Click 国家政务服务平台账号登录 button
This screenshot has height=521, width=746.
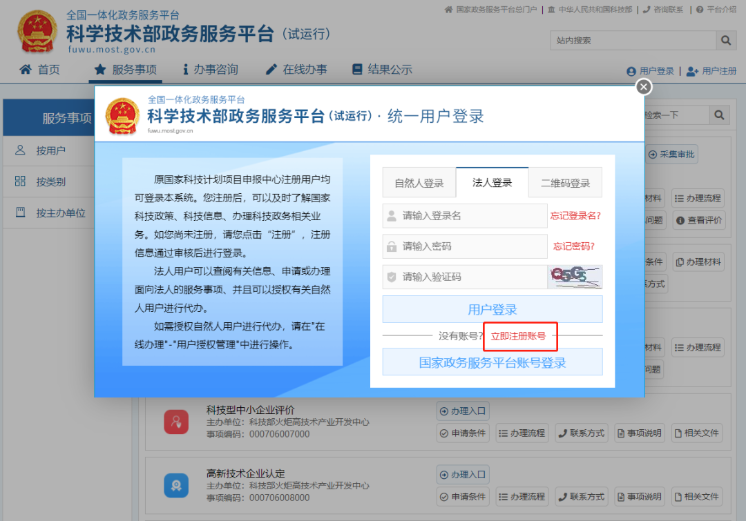pyautogui.click(x=492, y=362)
